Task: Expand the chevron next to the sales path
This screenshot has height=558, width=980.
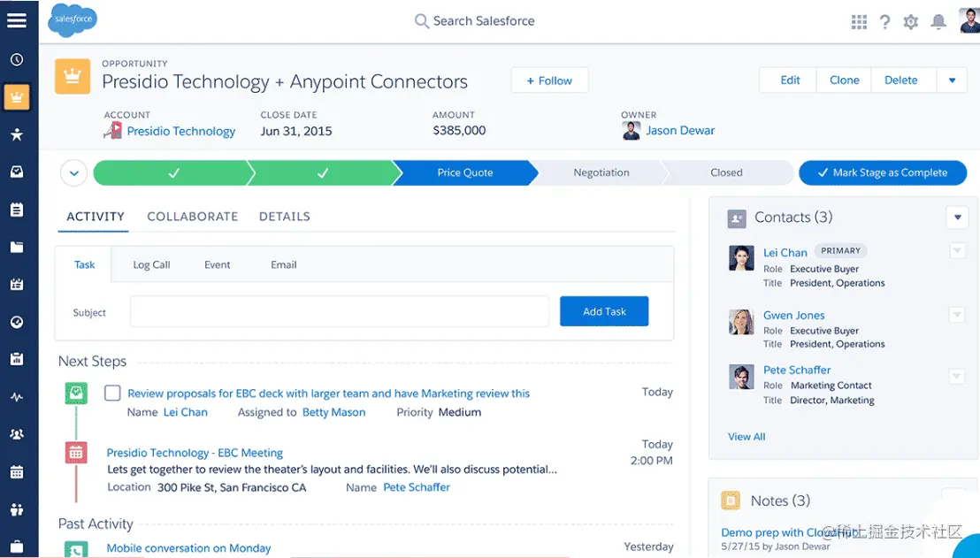Action: (x=73, y=172)
